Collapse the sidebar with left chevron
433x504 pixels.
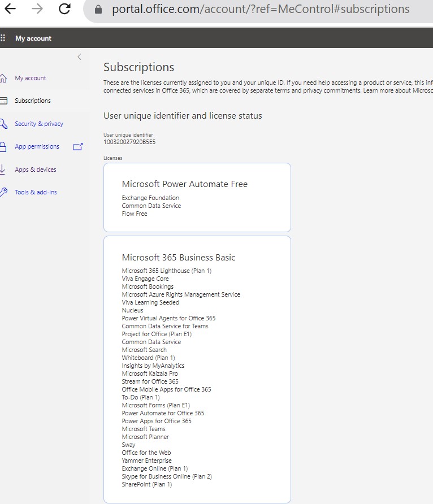coord(79,57)
